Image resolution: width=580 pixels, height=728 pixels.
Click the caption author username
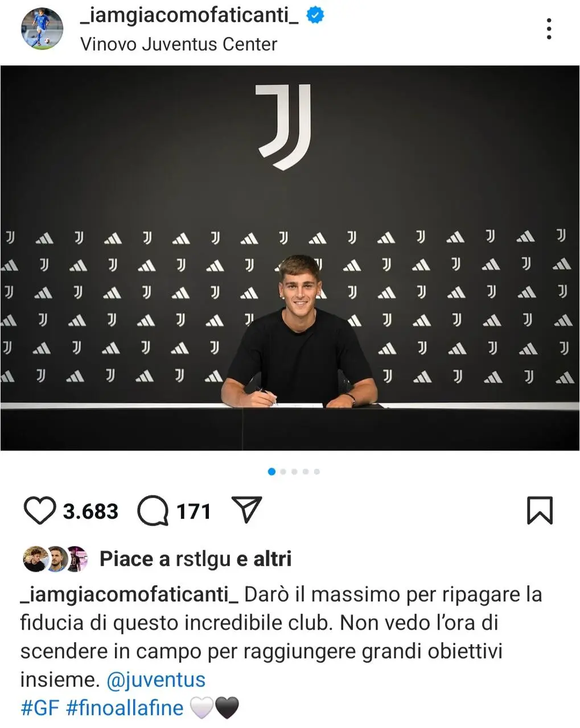point(130,594)
